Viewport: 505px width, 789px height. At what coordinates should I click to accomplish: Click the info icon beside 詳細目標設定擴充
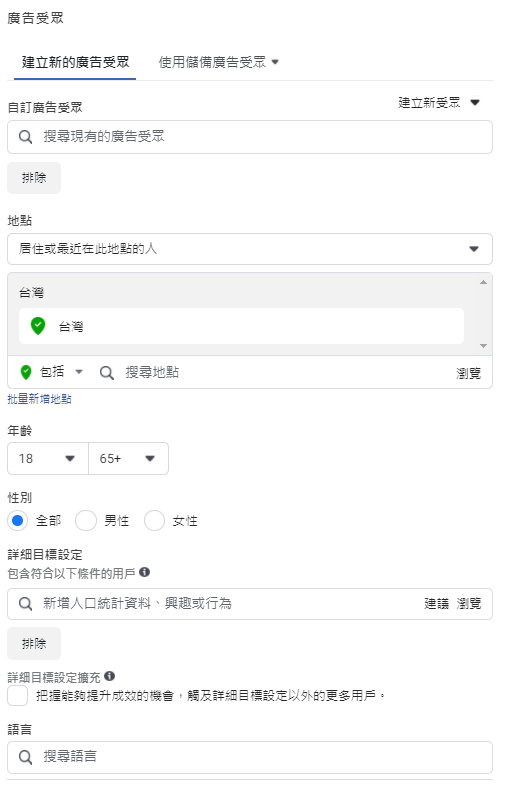coord(110,676)
